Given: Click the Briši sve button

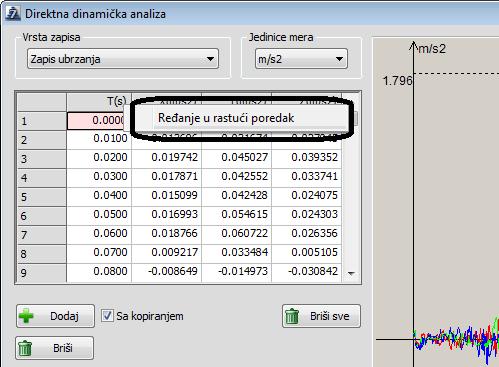Looking at the screenshot, I should point(321,316).
